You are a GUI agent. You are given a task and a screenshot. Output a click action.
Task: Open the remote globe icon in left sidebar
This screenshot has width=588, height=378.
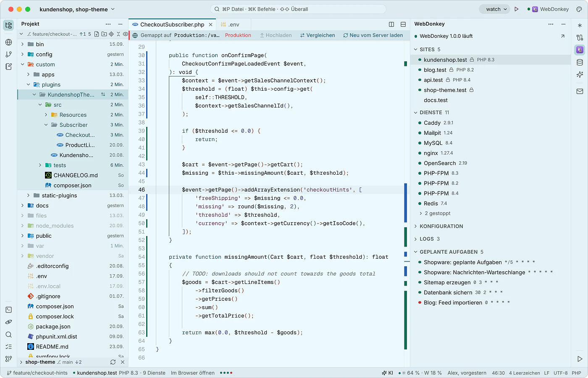pyautogui.click(x=8, y=42)
